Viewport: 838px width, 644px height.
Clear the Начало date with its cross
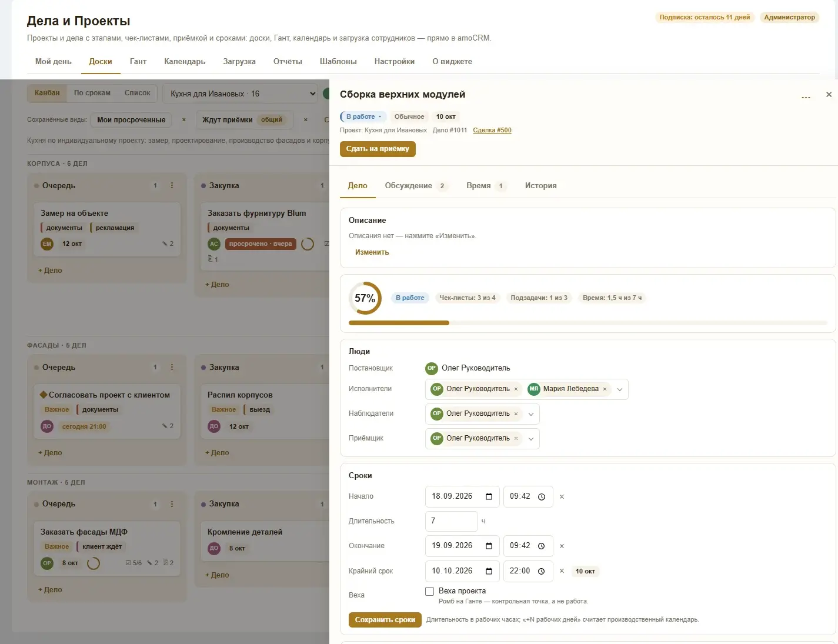click(562, 497)
